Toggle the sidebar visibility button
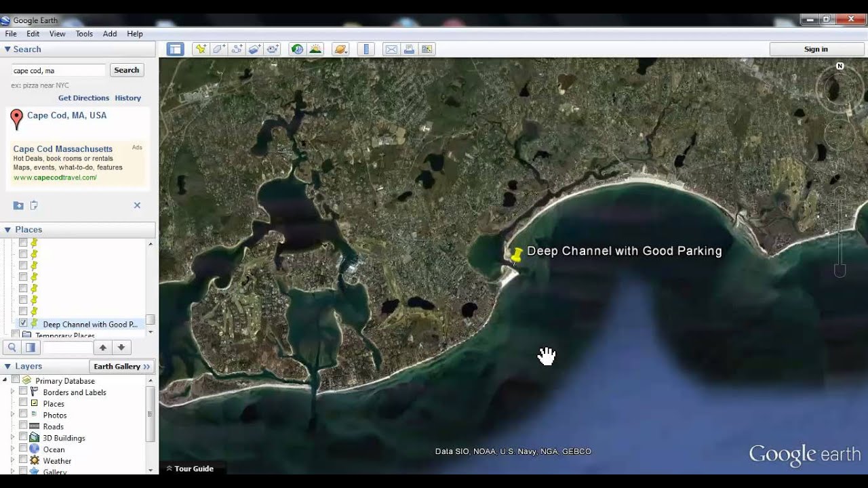Screen dimensions: 868x488 tap(176, 49)
